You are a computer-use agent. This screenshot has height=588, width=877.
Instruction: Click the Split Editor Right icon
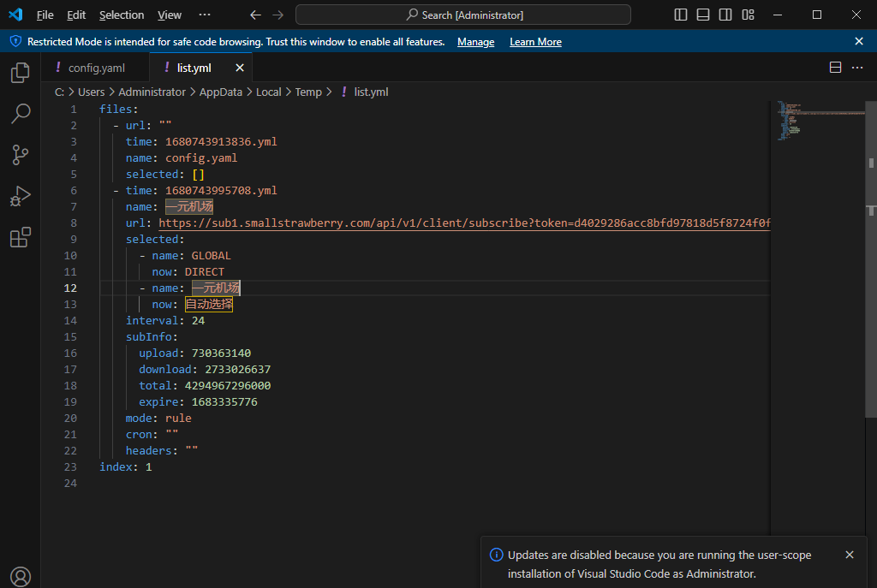point(836,68)
